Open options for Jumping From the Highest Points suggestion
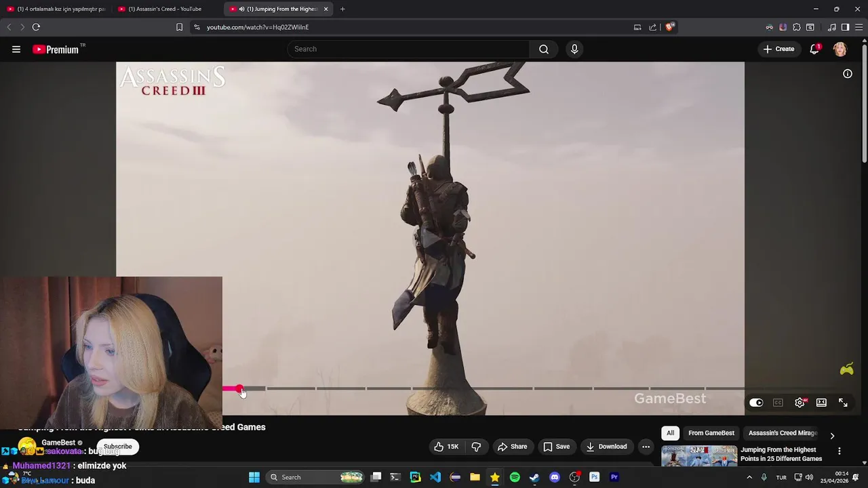868x488 pixels. click(x=840, y=451)
